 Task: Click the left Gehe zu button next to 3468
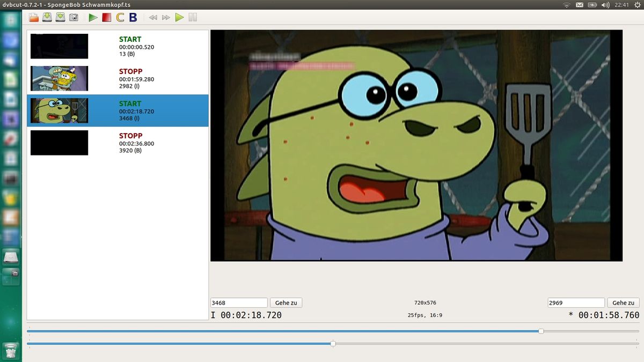coord(286,303)
